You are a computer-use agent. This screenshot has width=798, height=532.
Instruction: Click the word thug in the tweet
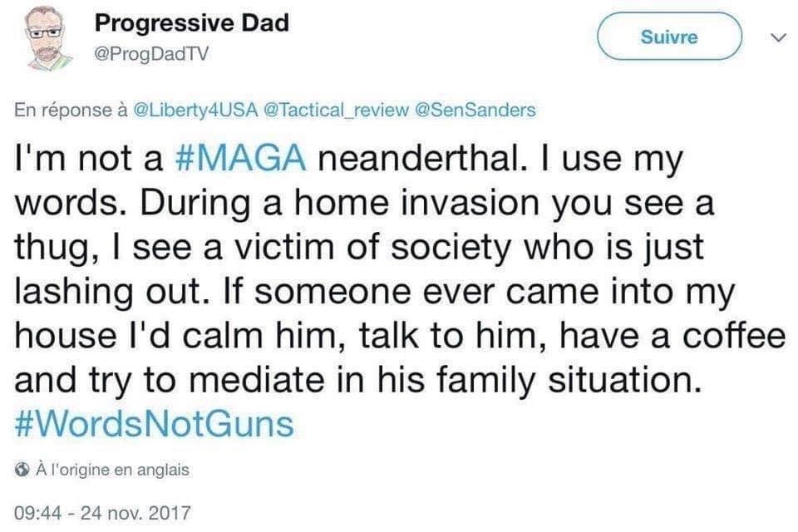click(53, 248)
